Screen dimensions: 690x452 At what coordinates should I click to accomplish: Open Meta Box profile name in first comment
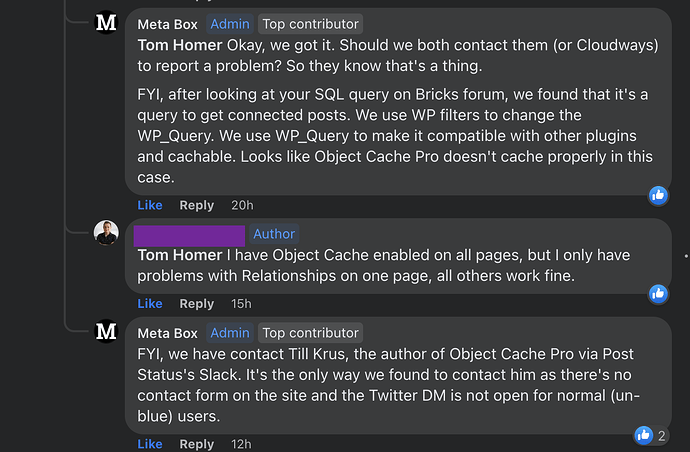(x=167, y=23)
